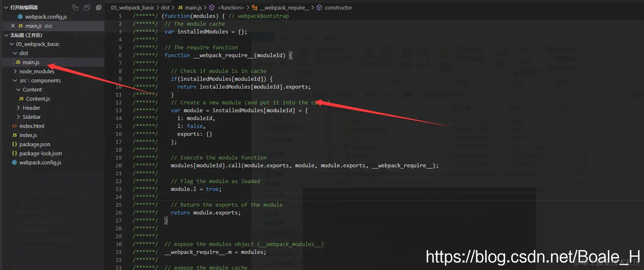Viewport: 644px width, 270px height.
Task: Click the HTML icon beside index.html
Action: coord(15,126)
